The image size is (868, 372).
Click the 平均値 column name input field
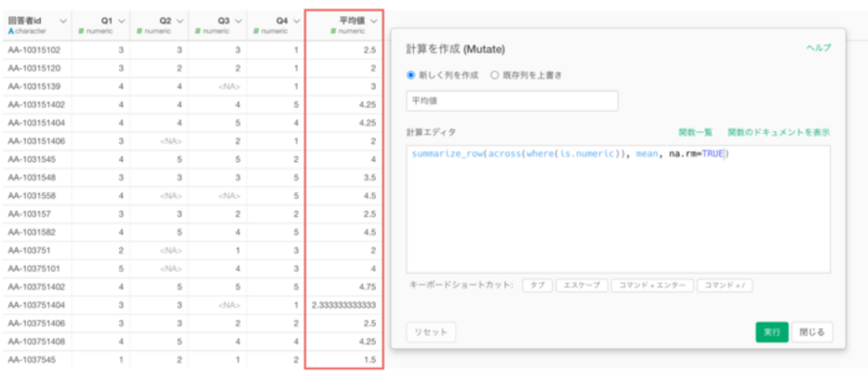512,101
